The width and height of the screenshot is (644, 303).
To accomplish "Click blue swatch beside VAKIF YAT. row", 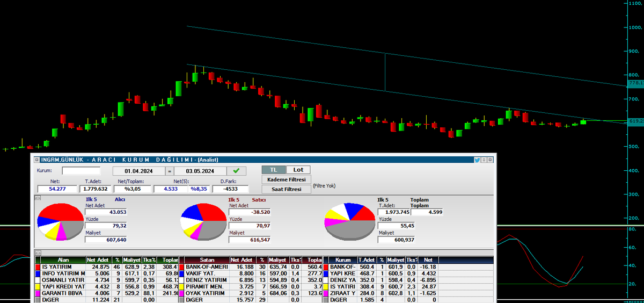I will click(181, 273).
